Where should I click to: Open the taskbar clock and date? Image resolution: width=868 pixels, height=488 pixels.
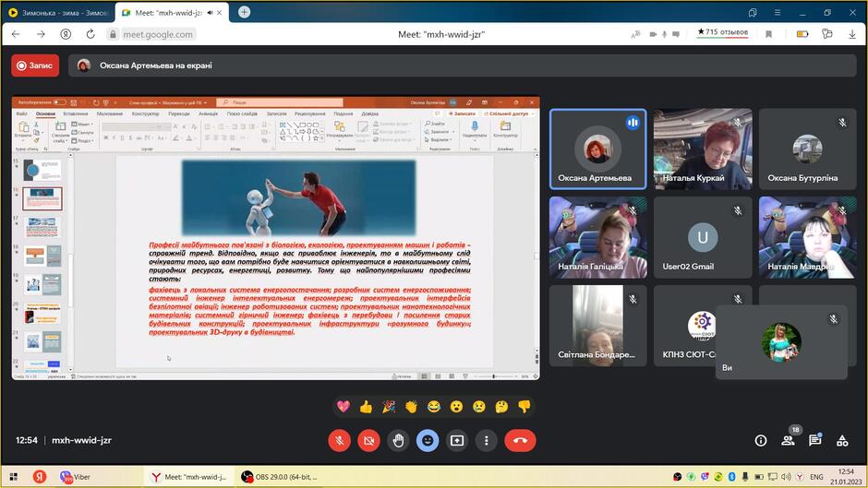(846, 476)
